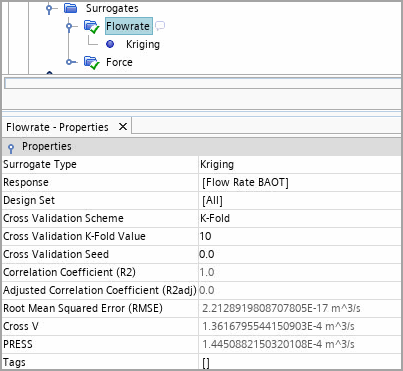Select the Flowrate tree item
This screenshot has height=371, width=403.
coord(128,26)
